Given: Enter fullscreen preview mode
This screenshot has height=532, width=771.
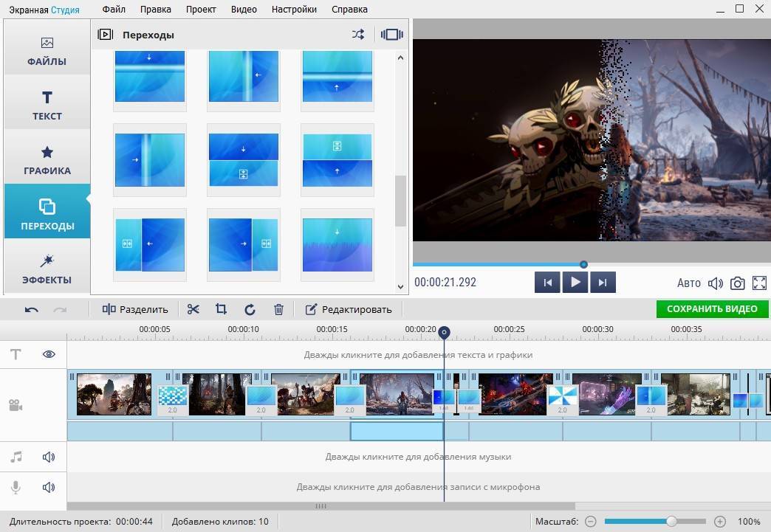Looking at the screenshot, I should pos(759,283).
